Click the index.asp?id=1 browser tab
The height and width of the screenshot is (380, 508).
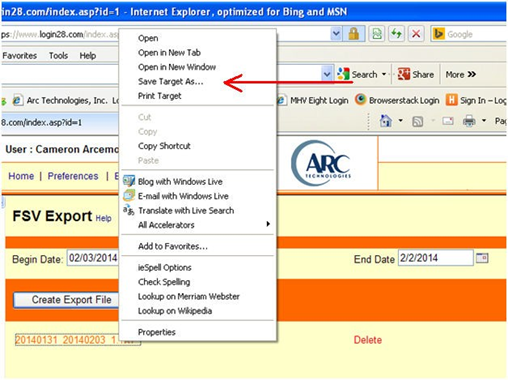pos(59,122)
